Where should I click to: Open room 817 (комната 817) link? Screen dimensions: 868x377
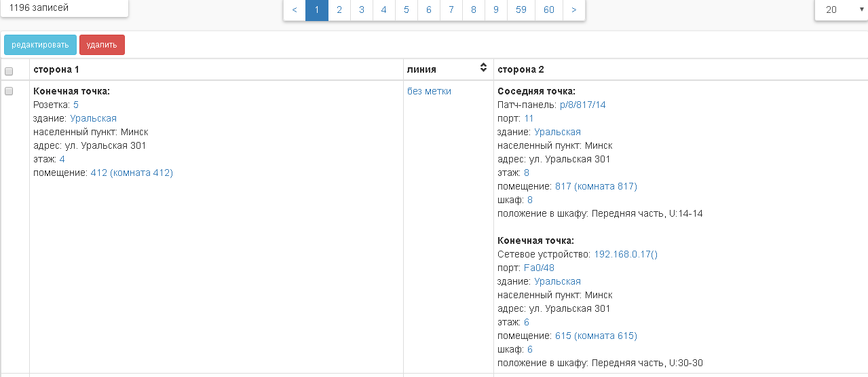596,187
